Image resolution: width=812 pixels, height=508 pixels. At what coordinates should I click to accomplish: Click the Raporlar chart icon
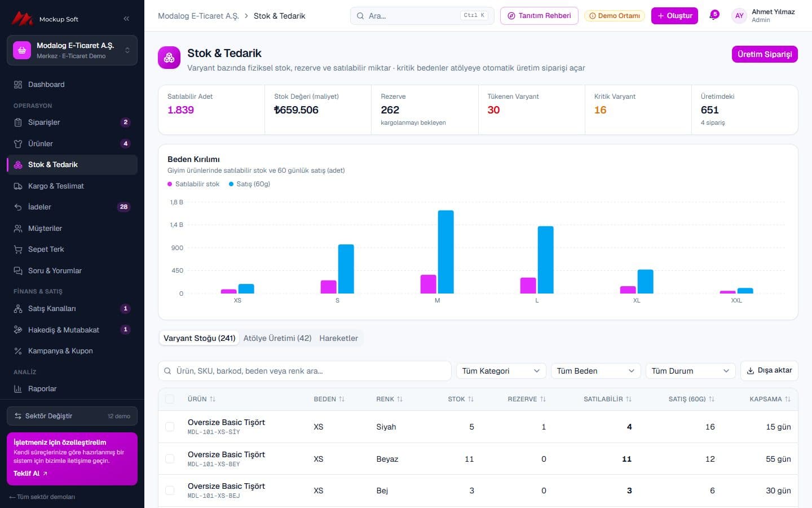click(x=18, y=389)
